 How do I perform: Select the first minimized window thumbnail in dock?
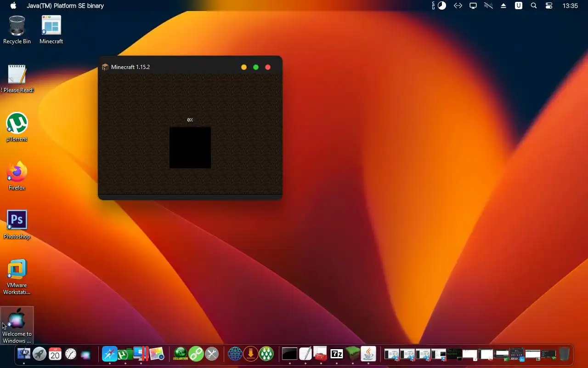(x=392, y=354)
